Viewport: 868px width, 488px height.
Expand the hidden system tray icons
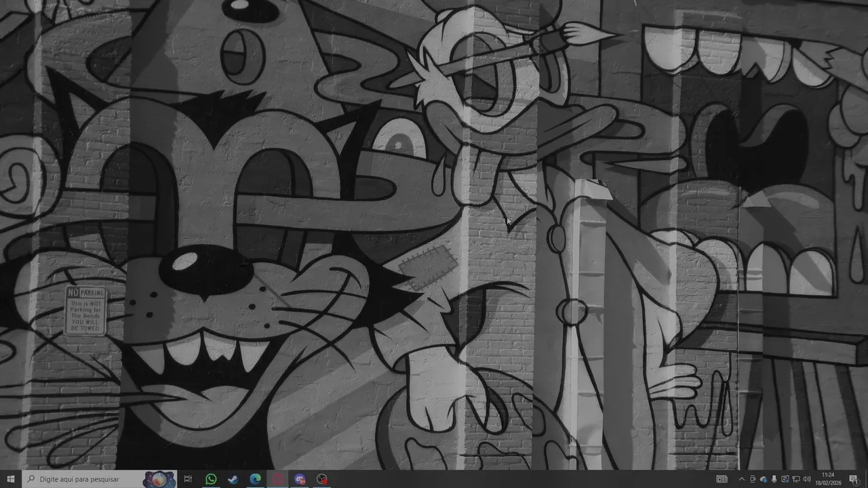coord(742,479)
